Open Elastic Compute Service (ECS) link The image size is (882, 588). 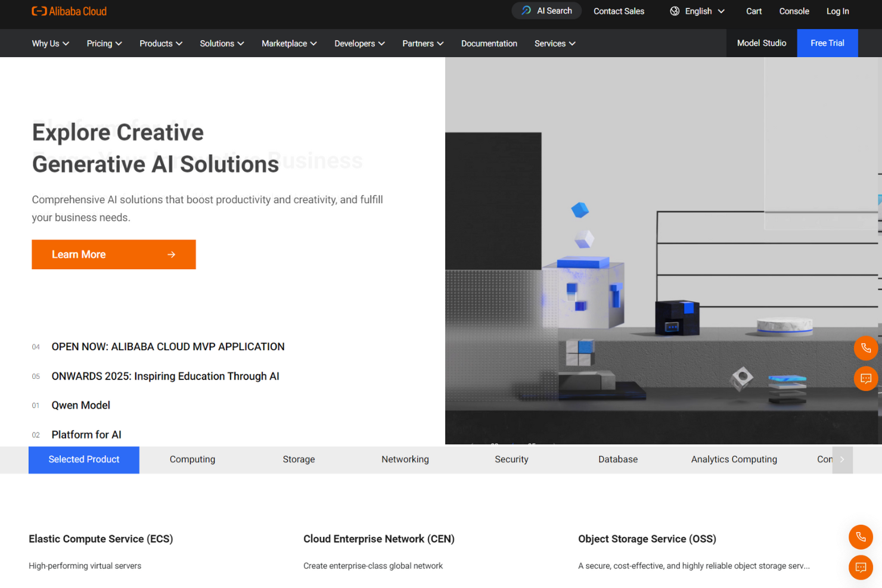pos(101,539)
